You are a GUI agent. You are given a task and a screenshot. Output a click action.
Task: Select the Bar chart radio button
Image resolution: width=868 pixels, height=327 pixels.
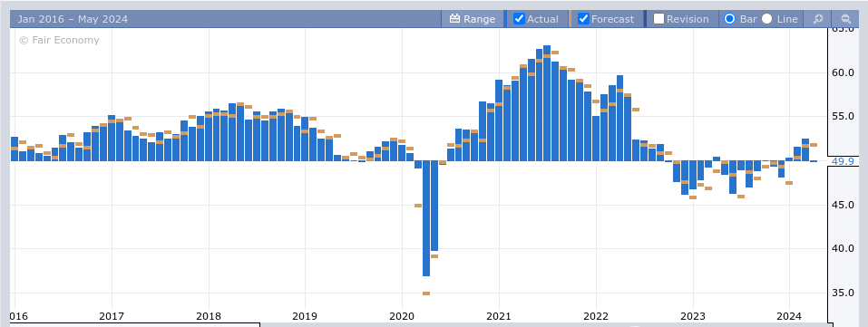[x=729, y=19]
